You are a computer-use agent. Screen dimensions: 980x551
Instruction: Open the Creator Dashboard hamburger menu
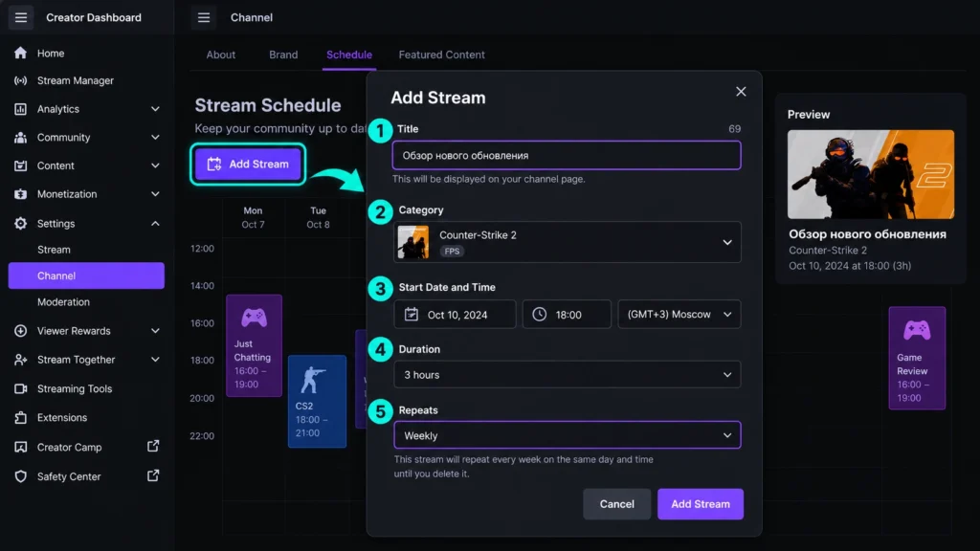tap(21, 17)
